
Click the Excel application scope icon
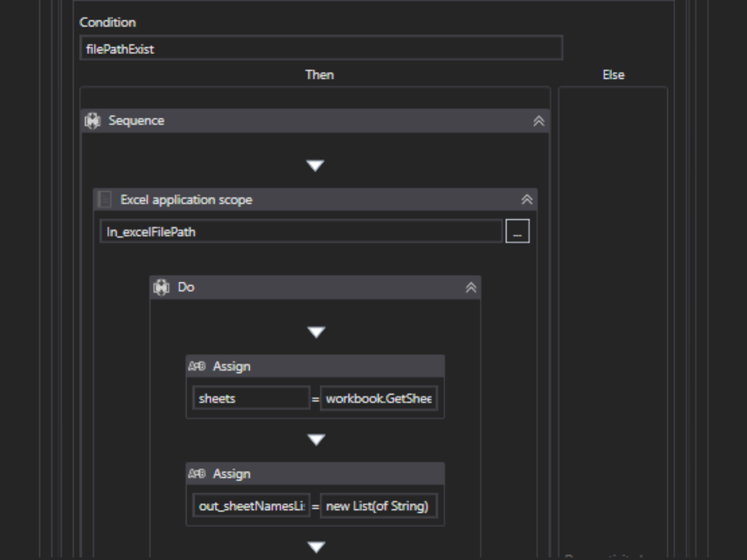click(x=105, y=199)
